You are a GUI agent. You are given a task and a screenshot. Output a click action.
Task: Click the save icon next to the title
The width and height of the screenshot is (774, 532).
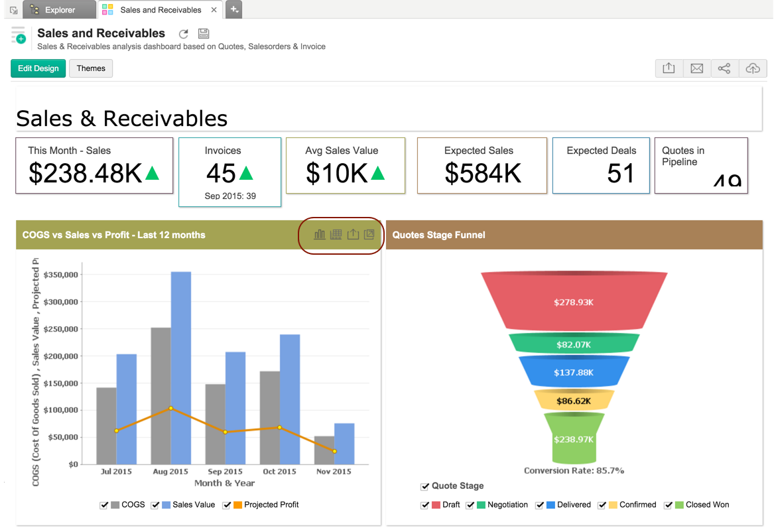tap(204, 34)
